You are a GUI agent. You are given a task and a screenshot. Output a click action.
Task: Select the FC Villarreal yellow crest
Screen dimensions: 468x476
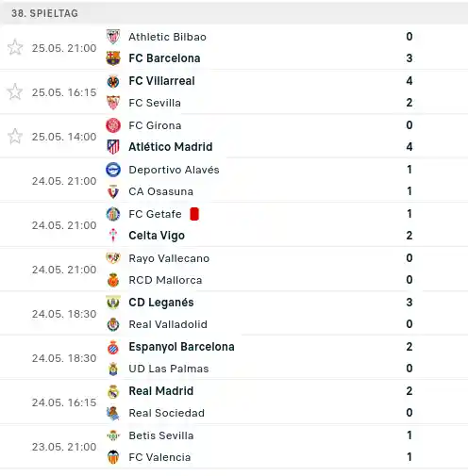[113, 81]
